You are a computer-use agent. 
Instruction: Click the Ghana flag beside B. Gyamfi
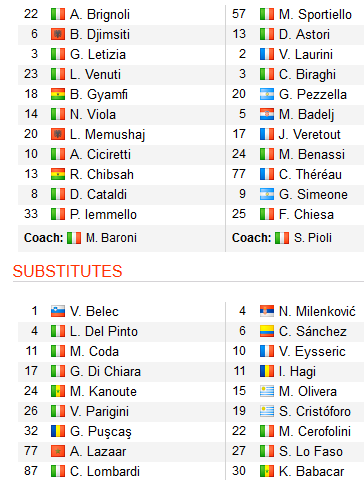58,94
